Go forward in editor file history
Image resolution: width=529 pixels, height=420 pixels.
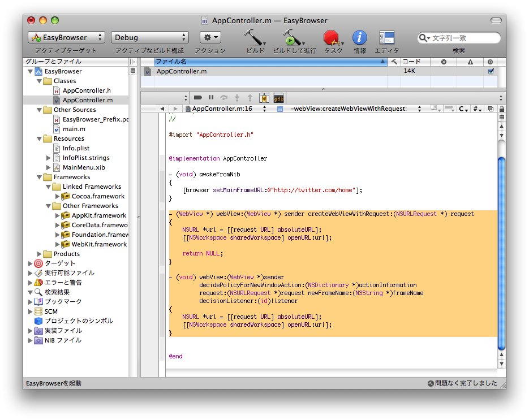(x=175, y=109)
